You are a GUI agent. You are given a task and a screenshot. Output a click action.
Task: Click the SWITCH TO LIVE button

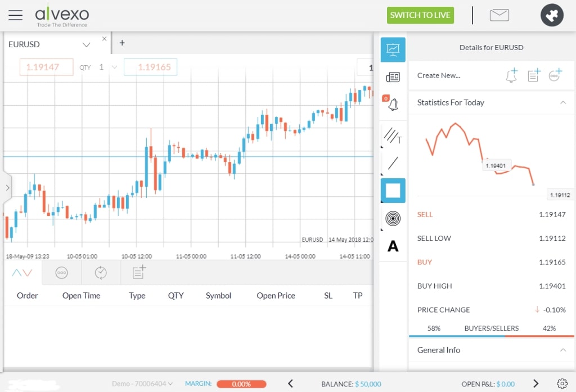(x=420, y=15)
